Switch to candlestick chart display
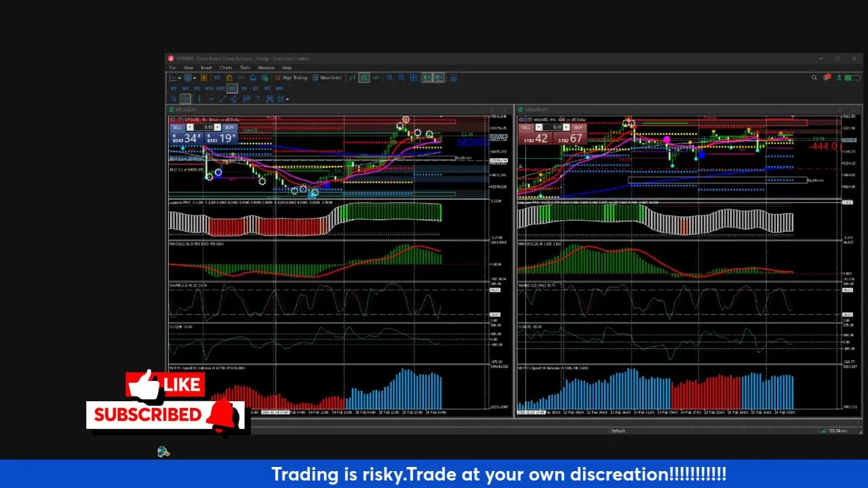This screenshot has height=488, width=868. click(364, 78)
